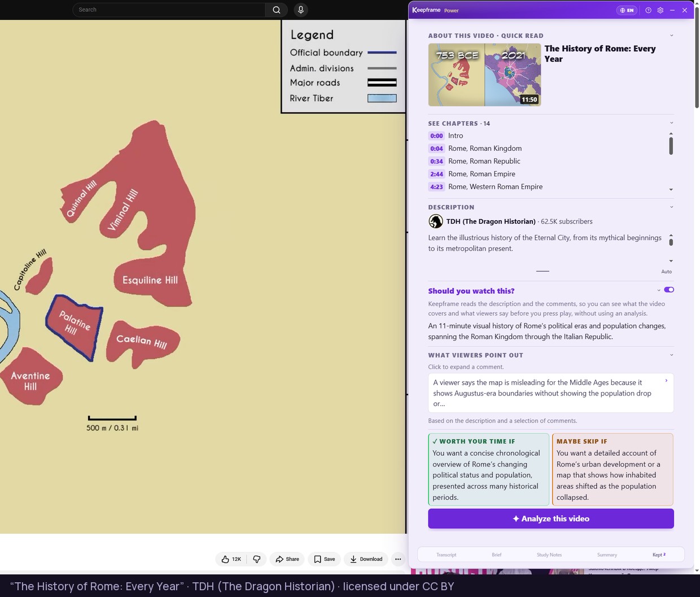
Task: Click the Analyze this video button
Action: [550, 518]
